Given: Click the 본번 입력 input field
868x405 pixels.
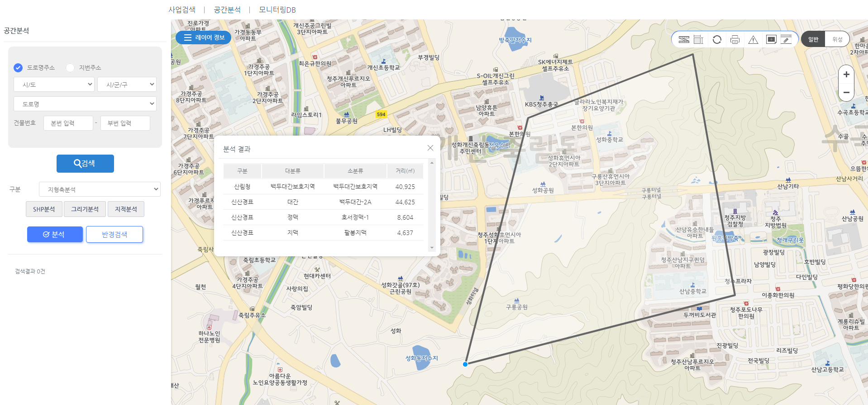Looking at the screenshot, I should (x=68, y=123).
